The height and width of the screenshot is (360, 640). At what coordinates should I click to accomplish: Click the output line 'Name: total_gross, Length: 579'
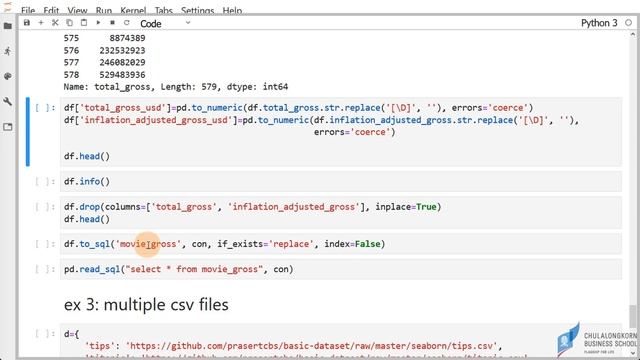tap(176, 87)
